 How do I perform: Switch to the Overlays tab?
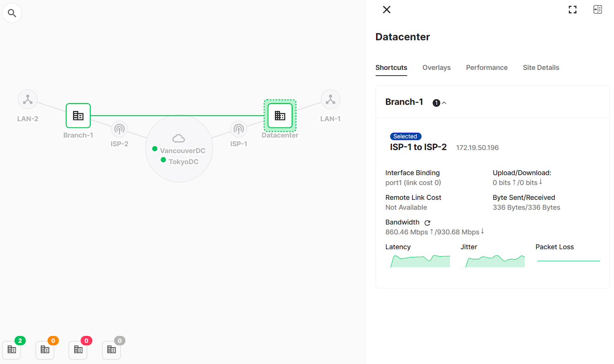click(436, 68)
